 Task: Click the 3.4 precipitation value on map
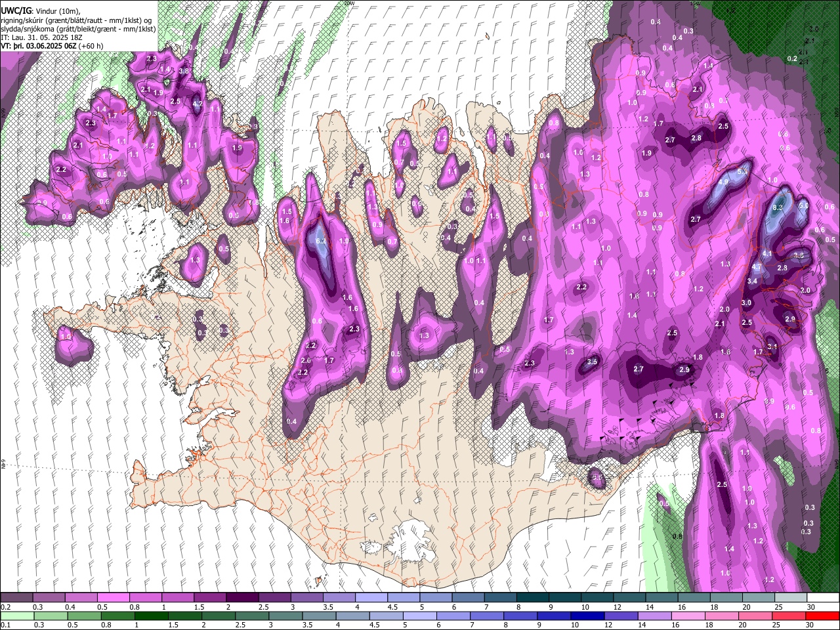(752, 282)
